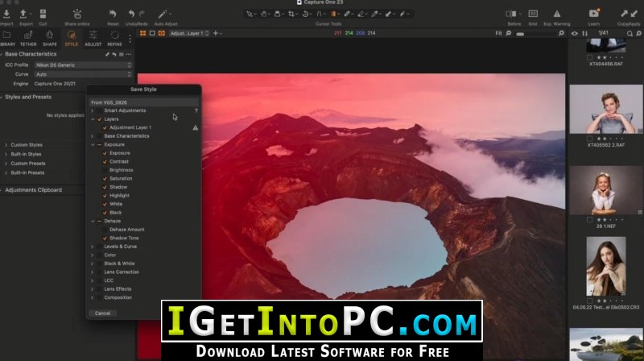The image size is (644, 361).
Task: Click the Apply adjustments arrow
Action: (634, 14)
